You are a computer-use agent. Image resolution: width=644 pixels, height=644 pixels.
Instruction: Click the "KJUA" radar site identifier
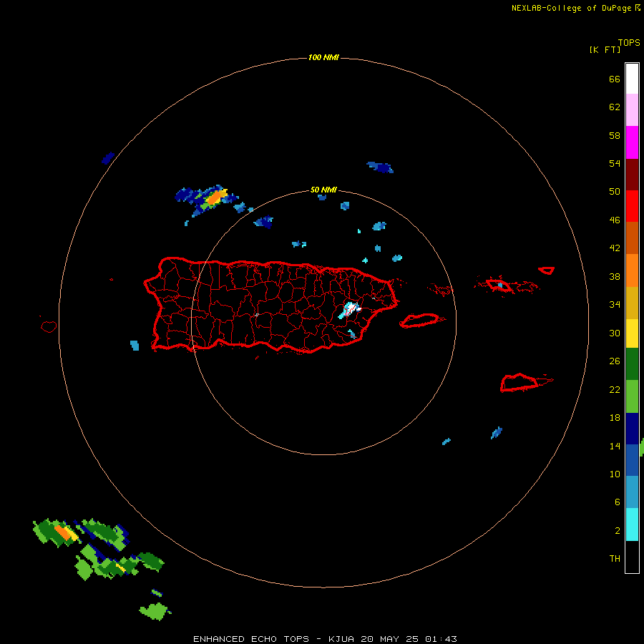(x=341, y=639)
